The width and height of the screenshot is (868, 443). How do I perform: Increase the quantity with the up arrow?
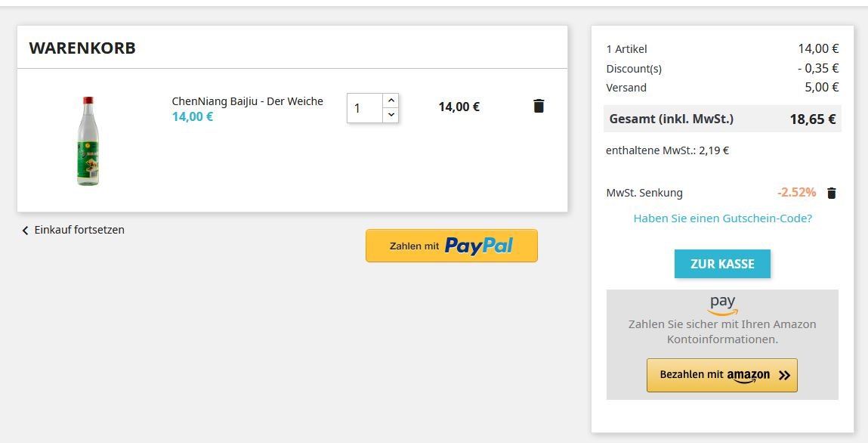[x=391, y=100]
